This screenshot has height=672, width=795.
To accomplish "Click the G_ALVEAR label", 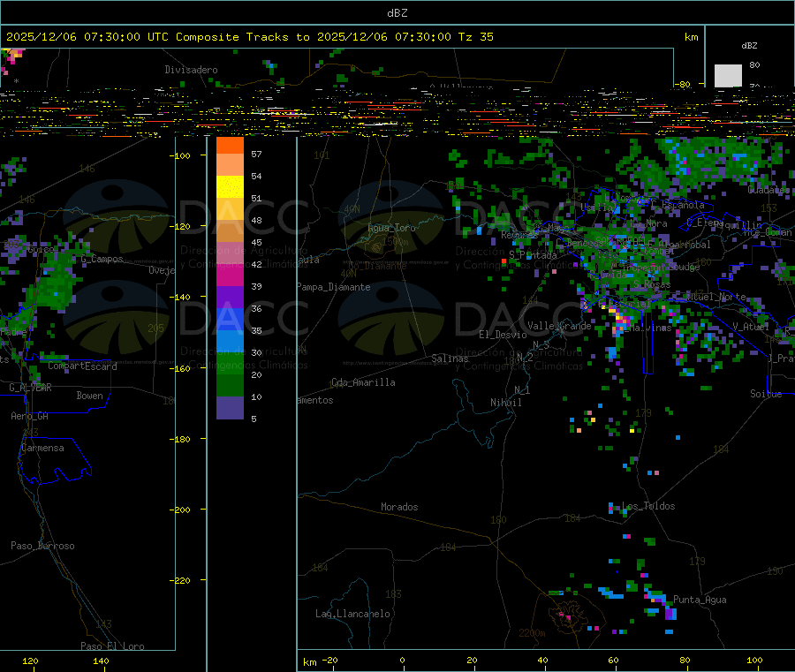I will 30,388.
